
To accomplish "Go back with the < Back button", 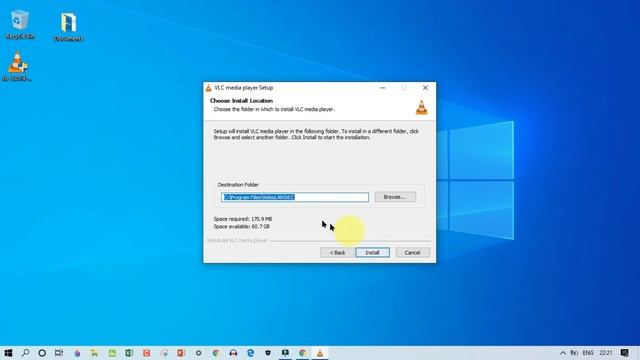I will coord(337,253).
